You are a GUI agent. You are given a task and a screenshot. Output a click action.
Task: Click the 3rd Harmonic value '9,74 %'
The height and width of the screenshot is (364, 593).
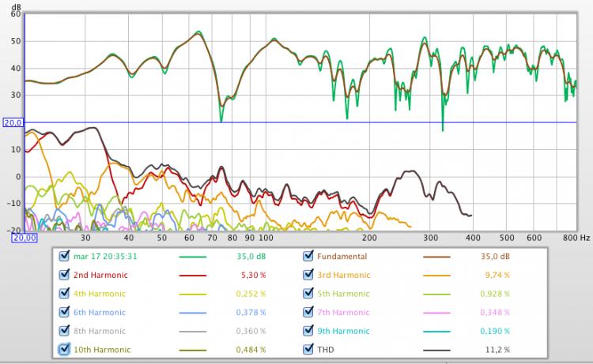(497, 275)
